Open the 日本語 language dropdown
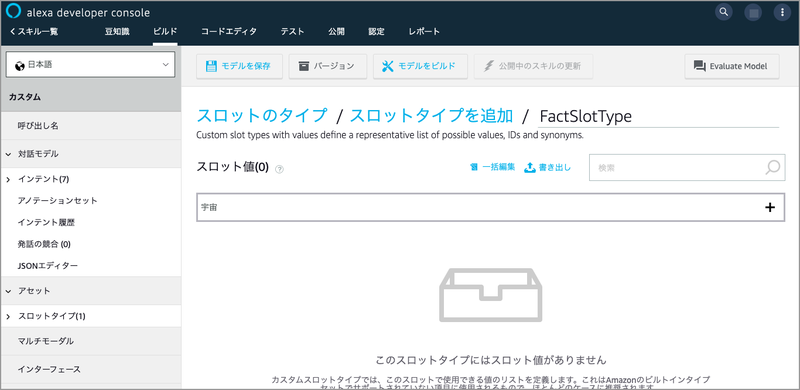Image resolution: width=800 pixels, height=390 pixels. tap(90, 65)
